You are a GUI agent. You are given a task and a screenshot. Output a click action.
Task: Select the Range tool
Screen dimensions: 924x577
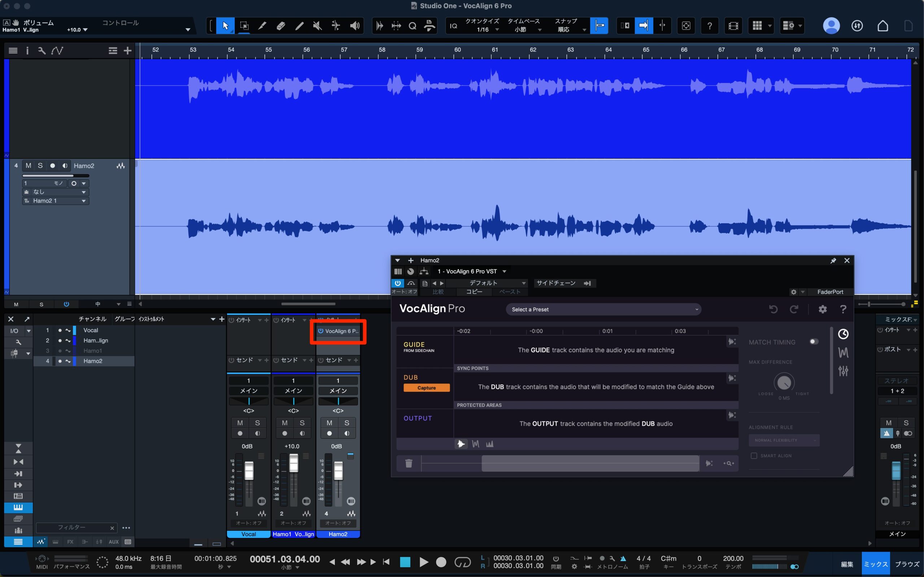[244, 26]
